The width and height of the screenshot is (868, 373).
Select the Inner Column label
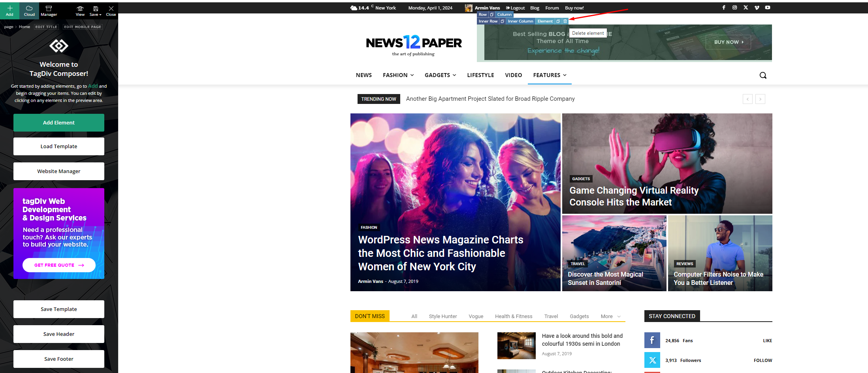520,21
